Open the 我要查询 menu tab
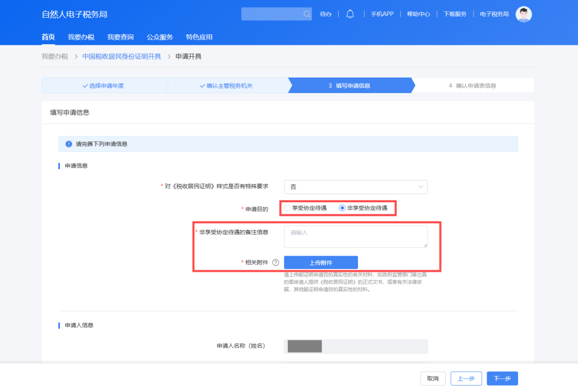578x392 pixels. tap(120, 37)
